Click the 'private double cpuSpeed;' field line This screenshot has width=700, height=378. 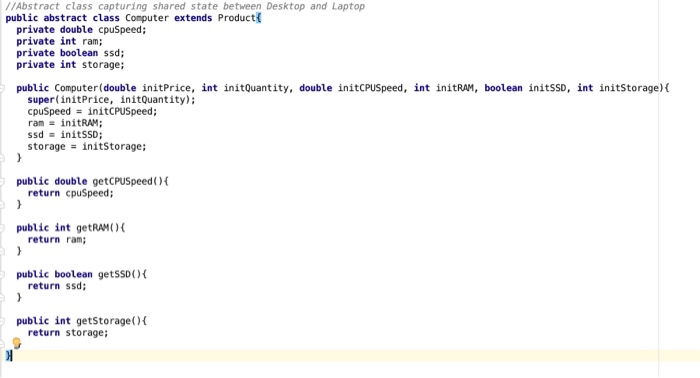coord(81,30)
